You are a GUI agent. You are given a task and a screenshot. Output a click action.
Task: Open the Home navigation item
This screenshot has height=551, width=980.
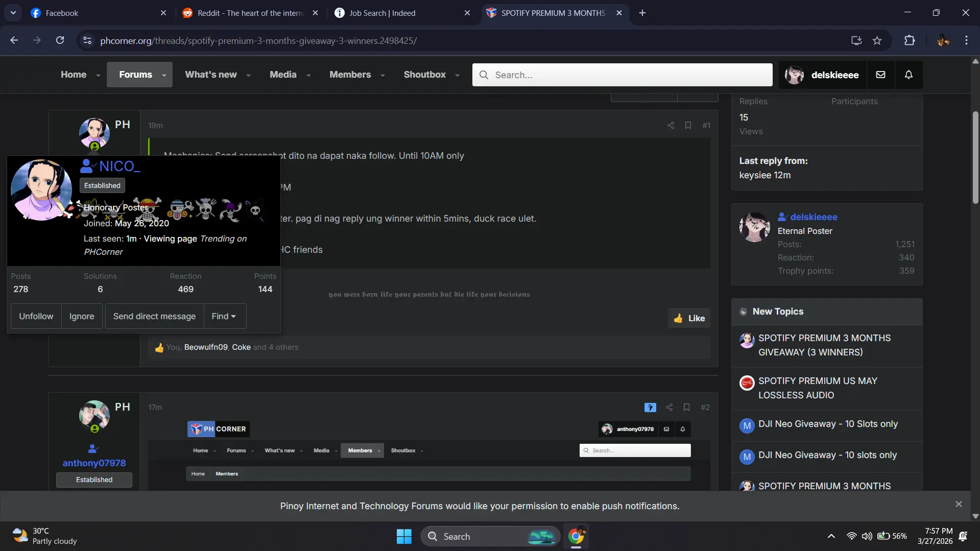pos(74,75)
